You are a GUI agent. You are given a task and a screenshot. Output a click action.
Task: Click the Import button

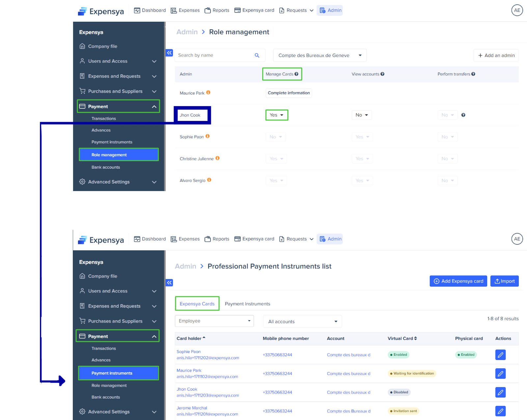[x=505, y=281]
